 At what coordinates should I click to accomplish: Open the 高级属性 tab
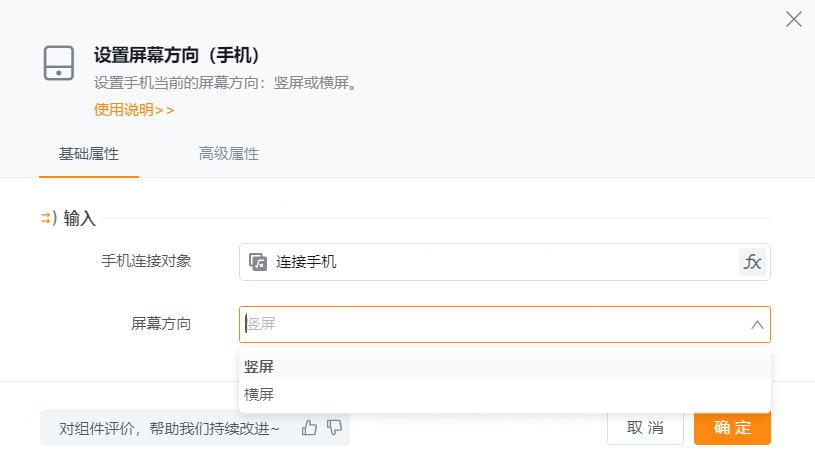point(229,154)
